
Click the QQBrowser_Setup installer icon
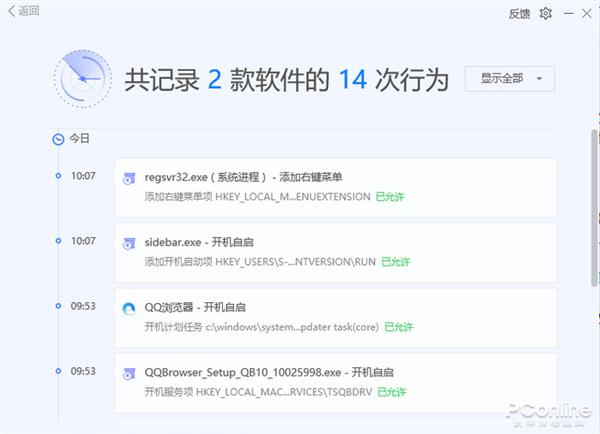pos(128,374)
